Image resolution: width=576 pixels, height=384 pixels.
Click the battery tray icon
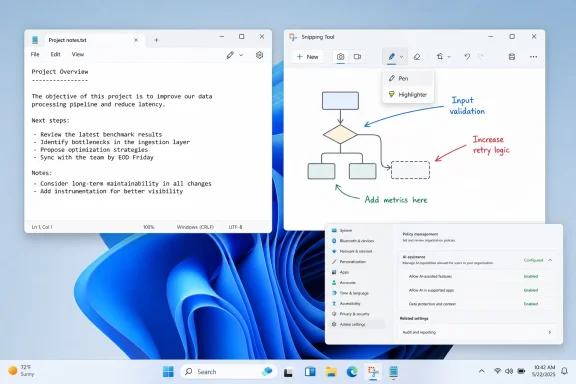point(521,371)
